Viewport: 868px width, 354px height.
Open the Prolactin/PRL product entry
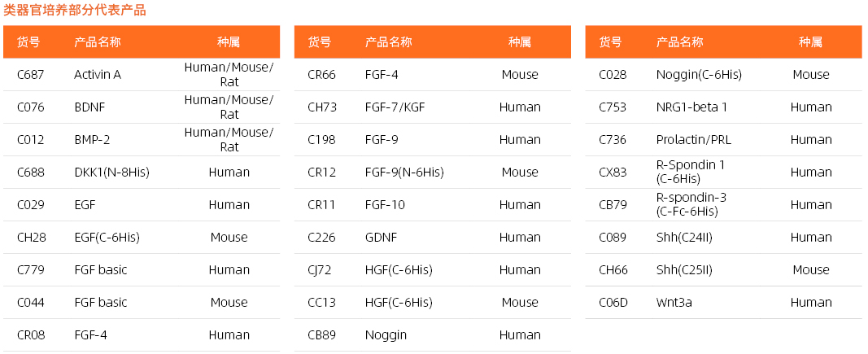pyautogui.click(x=693, y=140)
